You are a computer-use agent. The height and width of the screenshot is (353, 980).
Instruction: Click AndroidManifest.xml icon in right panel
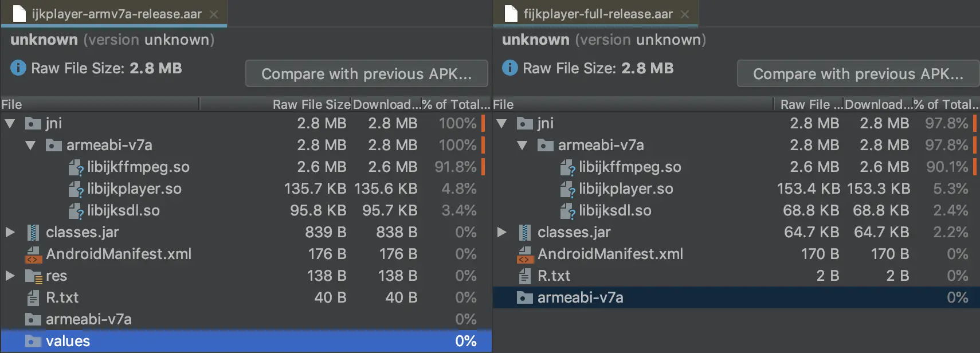click(524, 254)
